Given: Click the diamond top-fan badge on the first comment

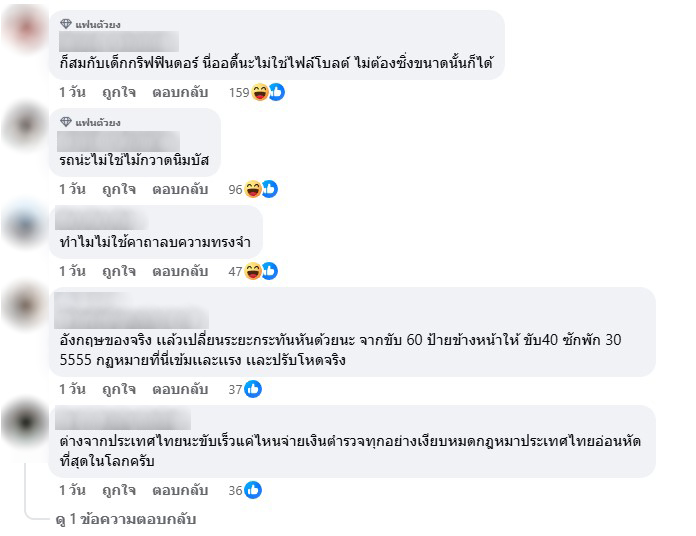Looking at the screenshot, I should pos(66,24).
